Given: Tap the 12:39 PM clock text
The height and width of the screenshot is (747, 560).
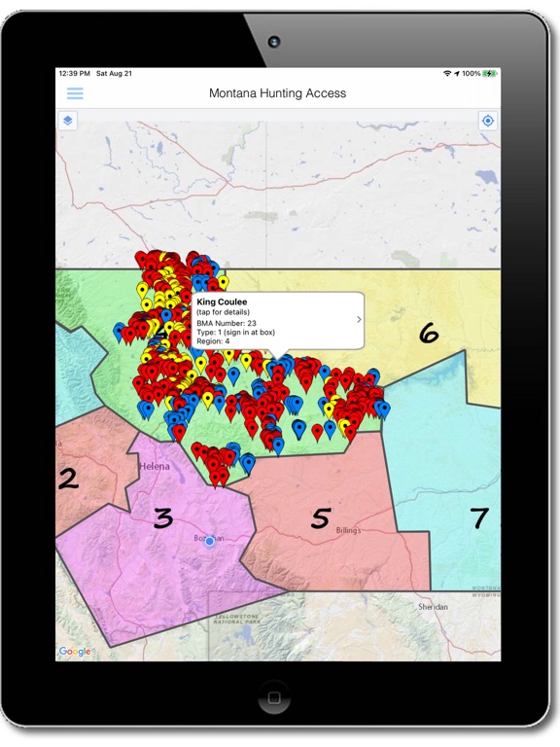Looking at the screenshot, I should (74, 73).
